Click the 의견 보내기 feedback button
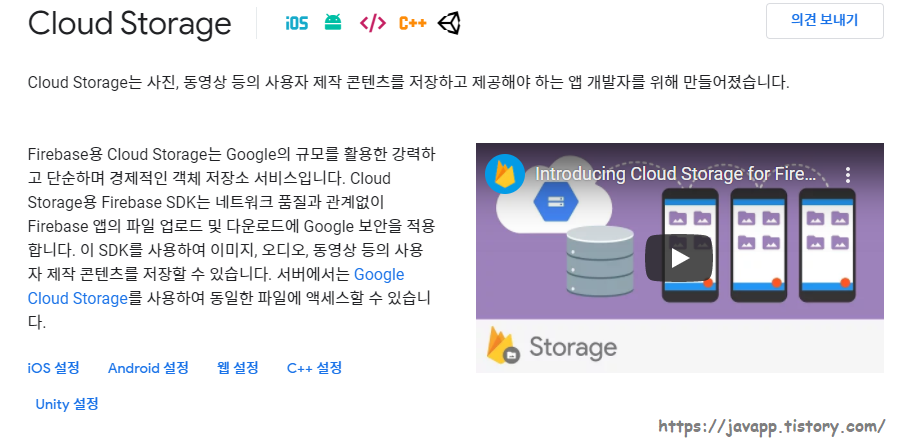906x444 pixels. tap(825, 21)
